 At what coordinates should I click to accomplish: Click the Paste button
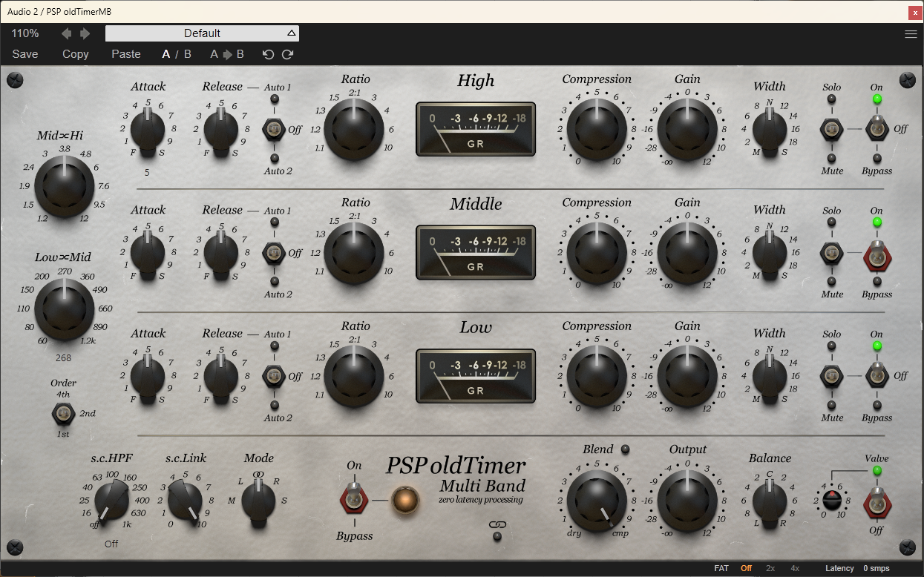126,54
